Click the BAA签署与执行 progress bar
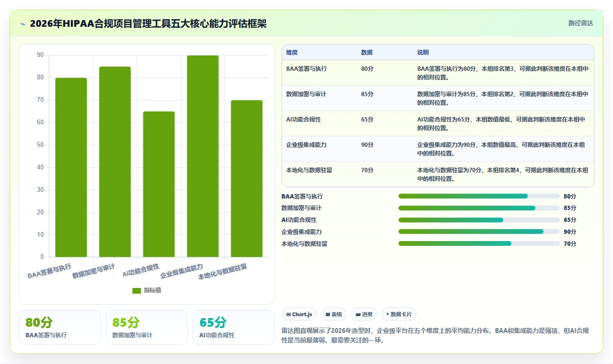 click(479, 196)
